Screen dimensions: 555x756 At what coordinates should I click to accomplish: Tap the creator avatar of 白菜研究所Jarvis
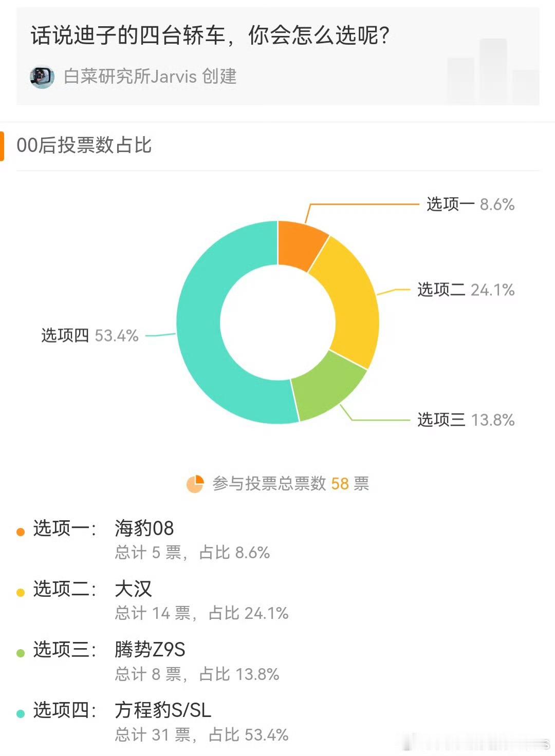[x=42, y=77]
